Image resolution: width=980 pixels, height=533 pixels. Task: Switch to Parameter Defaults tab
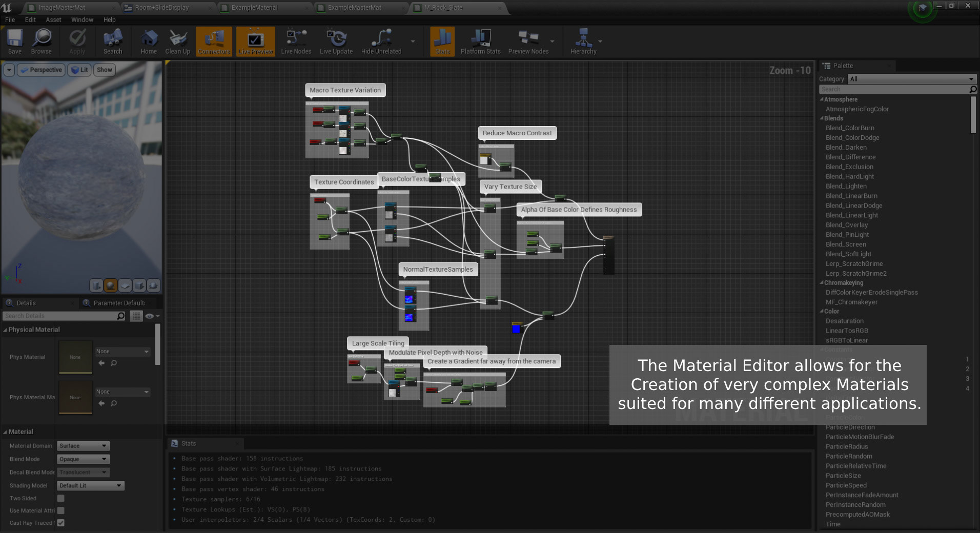[x=119, y=303]
